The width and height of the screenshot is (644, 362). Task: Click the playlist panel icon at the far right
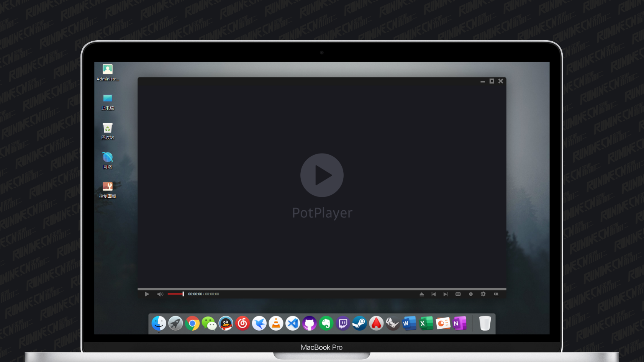point(496,294)
